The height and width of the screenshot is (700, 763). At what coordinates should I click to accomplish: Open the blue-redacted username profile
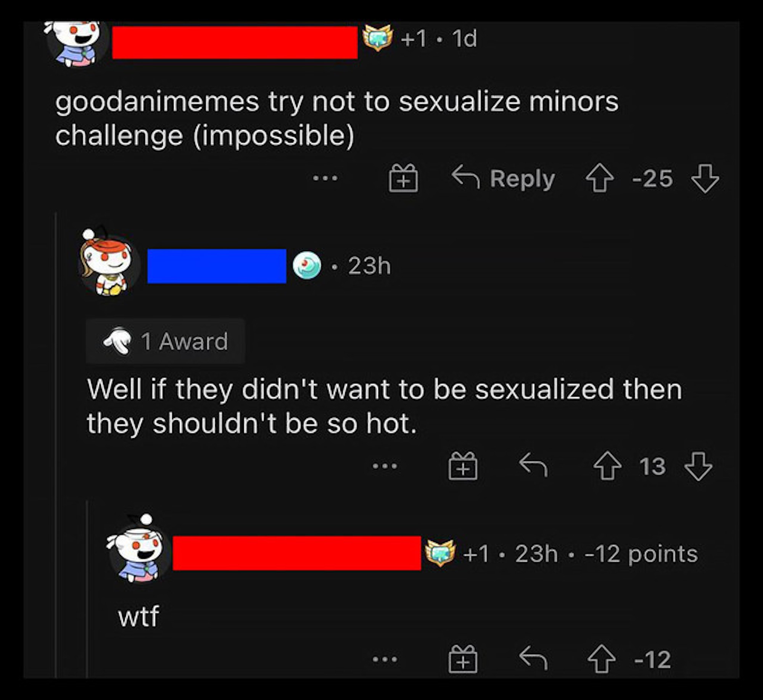(217, 266)
